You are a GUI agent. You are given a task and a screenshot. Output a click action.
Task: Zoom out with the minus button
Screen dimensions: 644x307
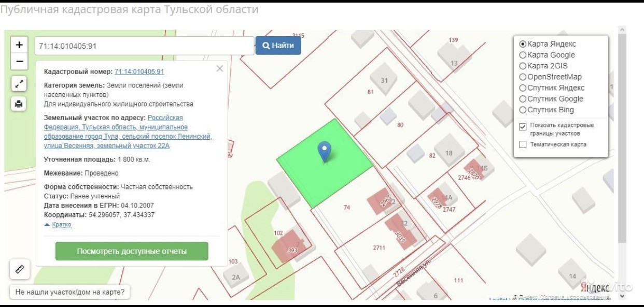[19, 61]
